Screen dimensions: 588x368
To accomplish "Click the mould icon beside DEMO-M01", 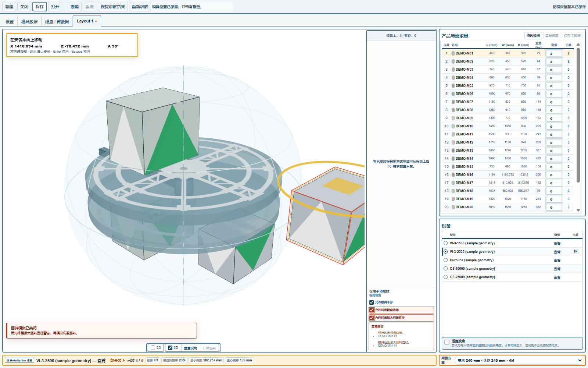I will (x=453, y=53).
